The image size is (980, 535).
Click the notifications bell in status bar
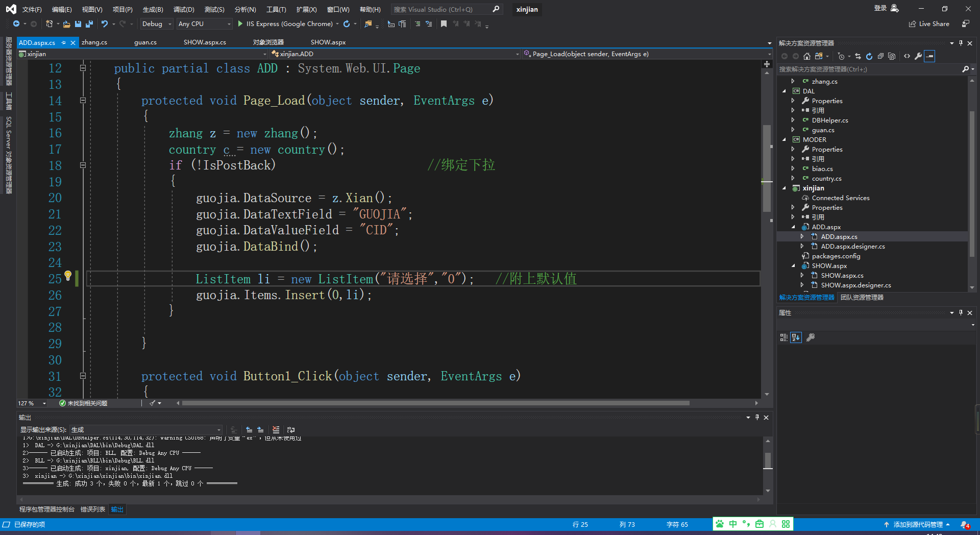pyautogui.click(x=965, y=525)
